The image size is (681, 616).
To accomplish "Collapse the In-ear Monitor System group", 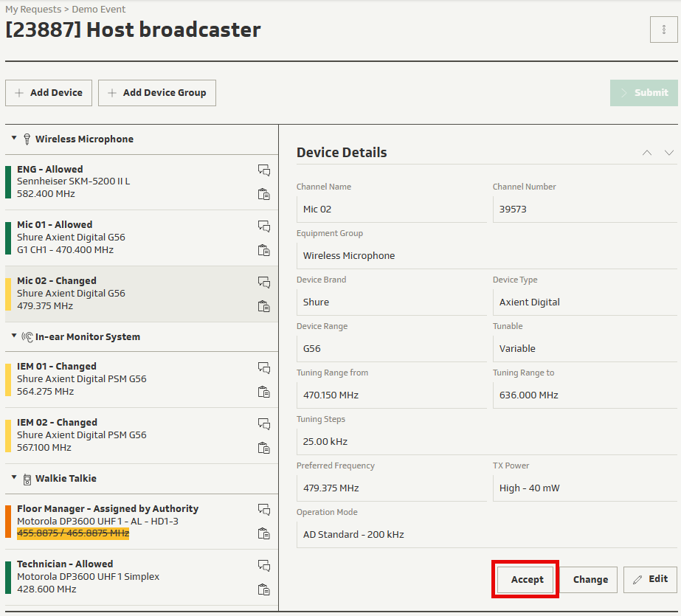I will coord(14,336).
